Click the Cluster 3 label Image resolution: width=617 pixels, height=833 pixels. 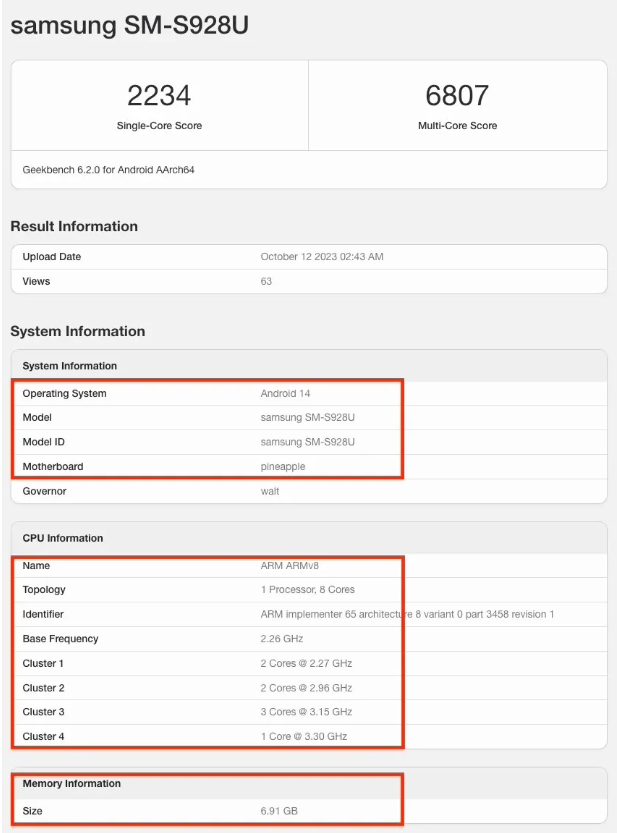[x=44, y=712]
